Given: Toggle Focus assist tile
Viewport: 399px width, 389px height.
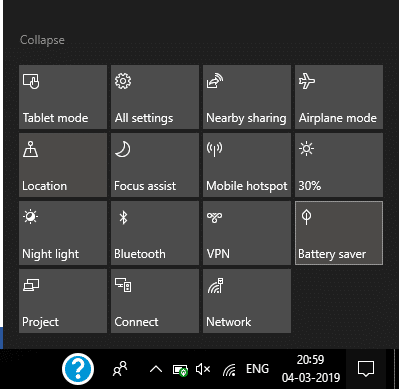Looking at the screenshot, I should click(x=155, y=165).
